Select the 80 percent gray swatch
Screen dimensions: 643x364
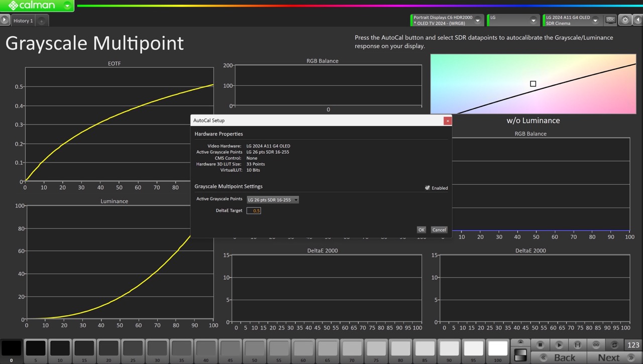coord(400,350)
